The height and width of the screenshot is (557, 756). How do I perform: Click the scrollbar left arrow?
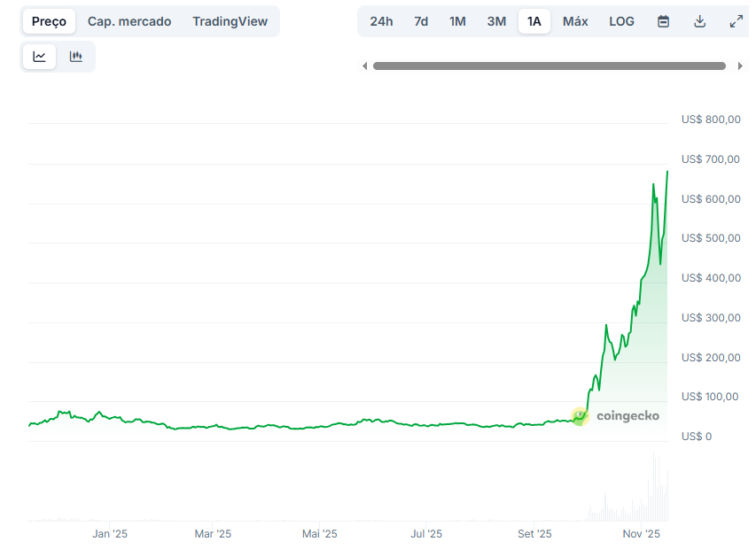[x=364, y=66]
